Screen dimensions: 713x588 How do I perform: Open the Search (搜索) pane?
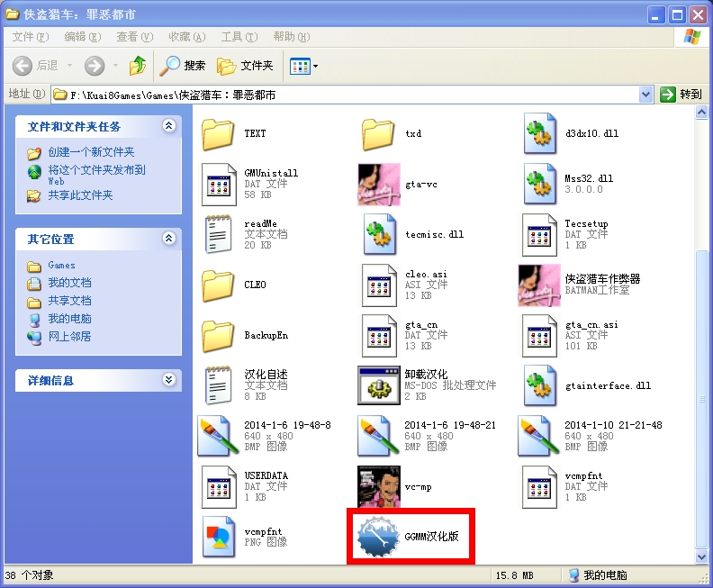tap(183, 67)
